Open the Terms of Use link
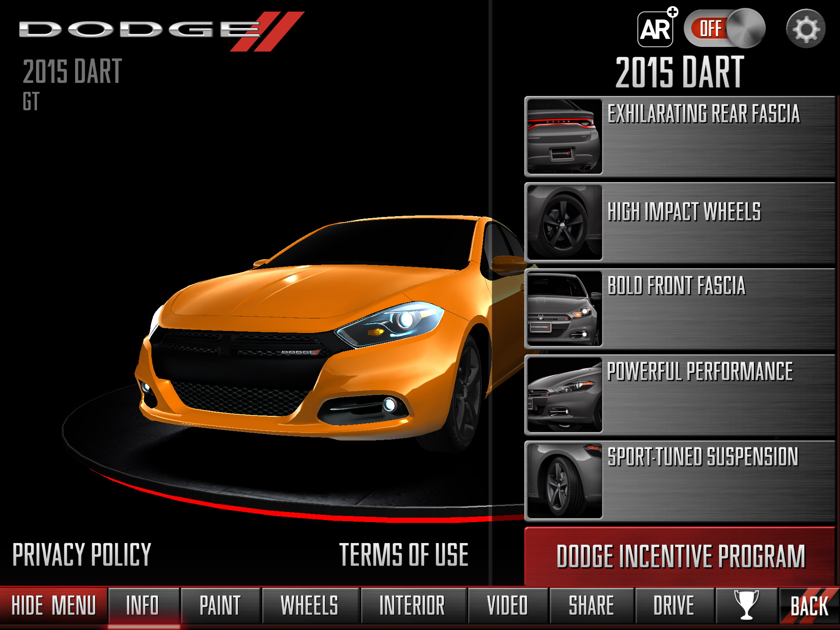 pos(404,555)
